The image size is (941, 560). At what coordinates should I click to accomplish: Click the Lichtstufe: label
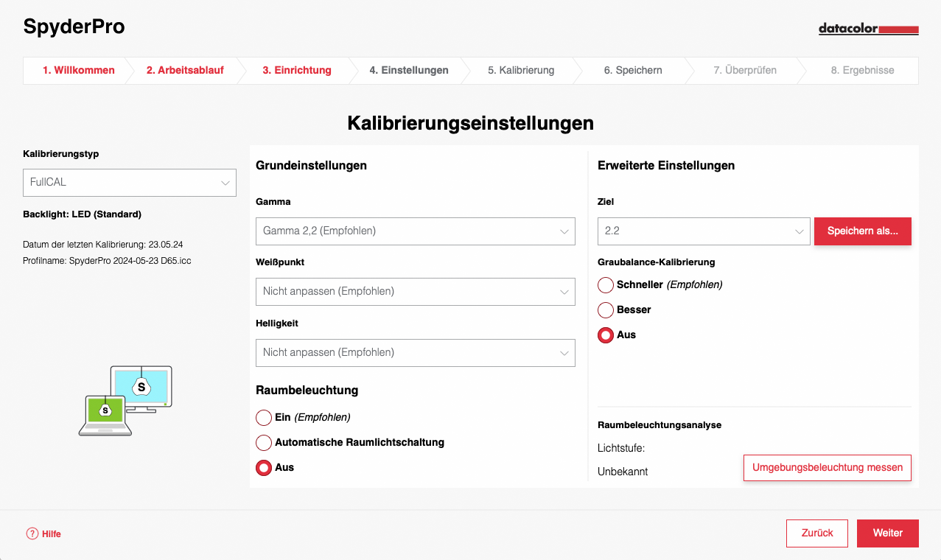point(621,448)
